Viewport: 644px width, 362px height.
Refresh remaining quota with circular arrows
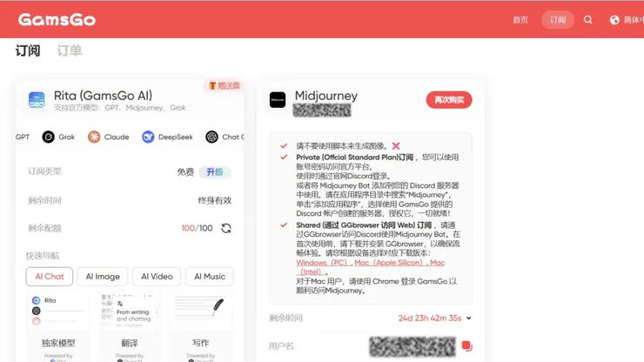click(x=226, y=228)
